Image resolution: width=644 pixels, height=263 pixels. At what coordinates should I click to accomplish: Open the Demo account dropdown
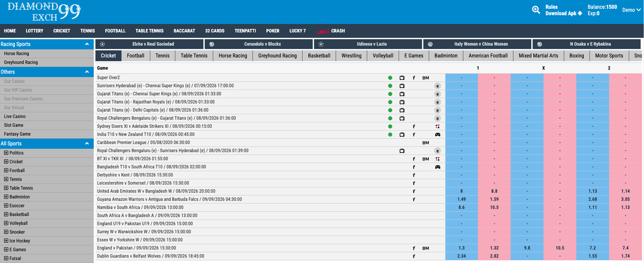[x=631, y=10]
